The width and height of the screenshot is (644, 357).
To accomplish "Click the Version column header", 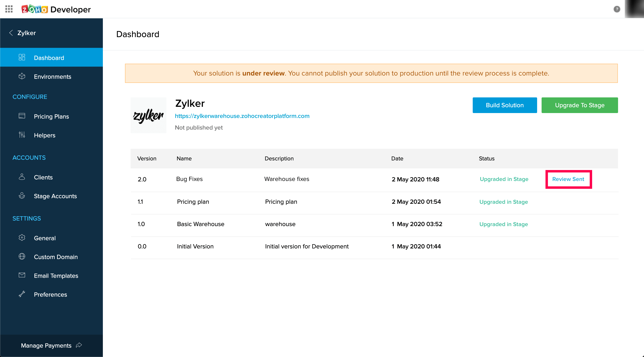I will pos(147,158).
